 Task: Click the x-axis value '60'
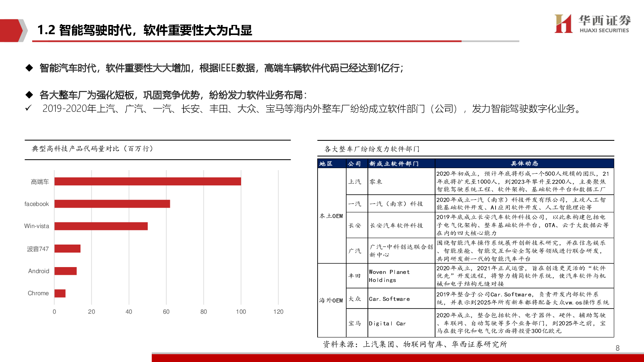[x=166, y=312]
